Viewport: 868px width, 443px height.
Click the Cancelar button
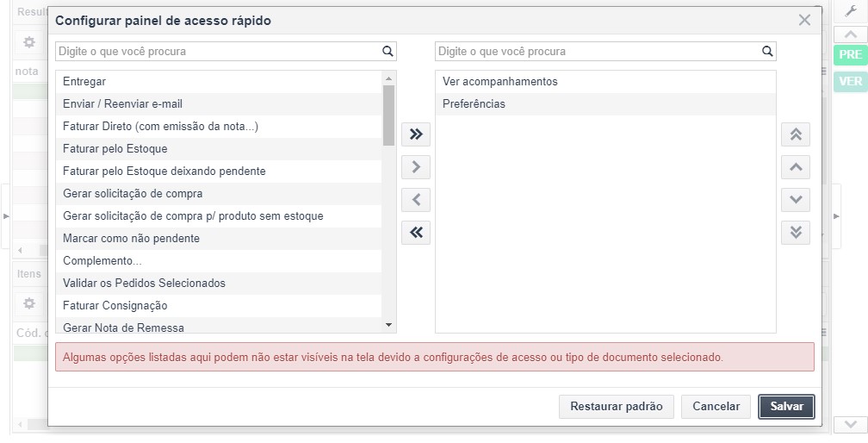point(716,407)
